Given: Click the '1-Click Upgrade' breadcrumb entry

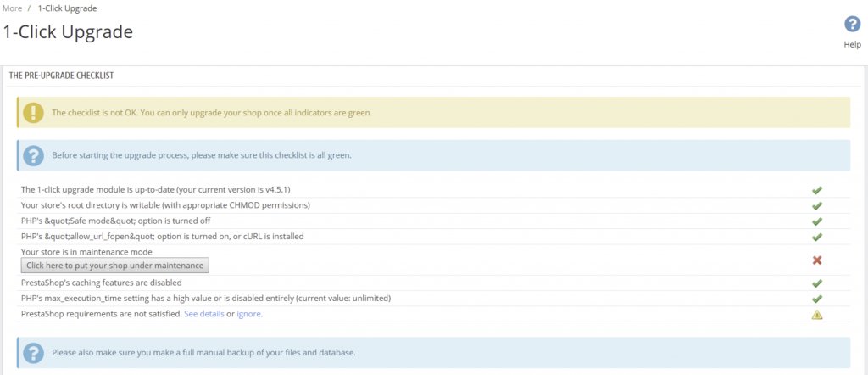Looking at the screenshot, I should (x=68, y=8).
